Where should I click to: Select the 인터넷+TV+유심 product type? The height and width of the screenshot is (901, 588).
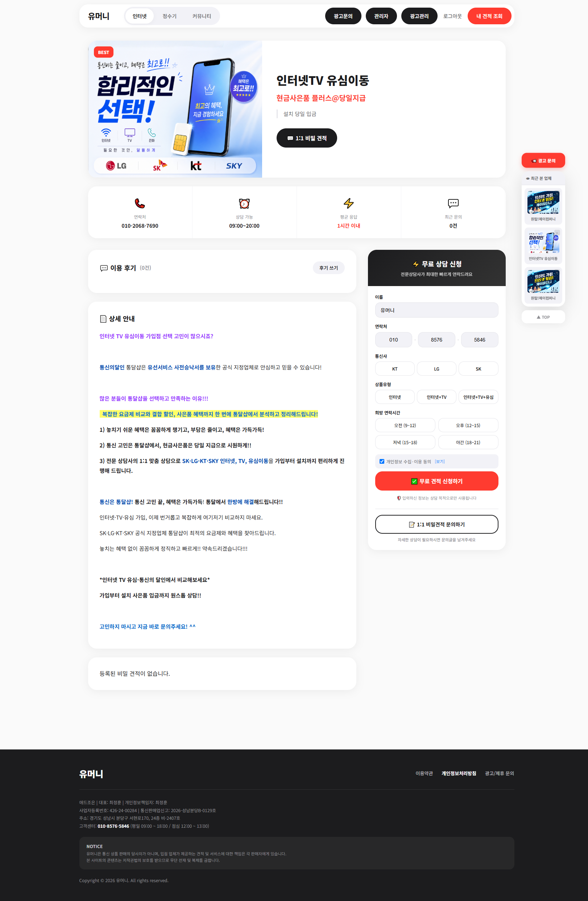[x=479, y=397]
